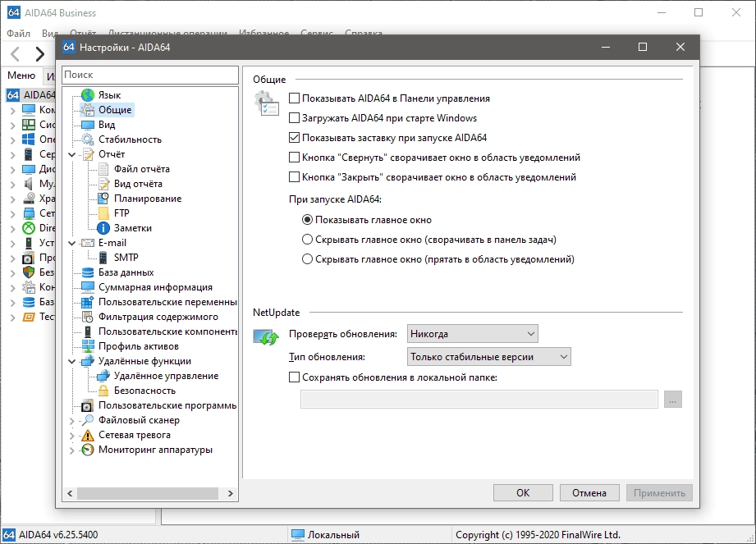
Task: Open the Файл menu in main window
Action: point(18,34)
